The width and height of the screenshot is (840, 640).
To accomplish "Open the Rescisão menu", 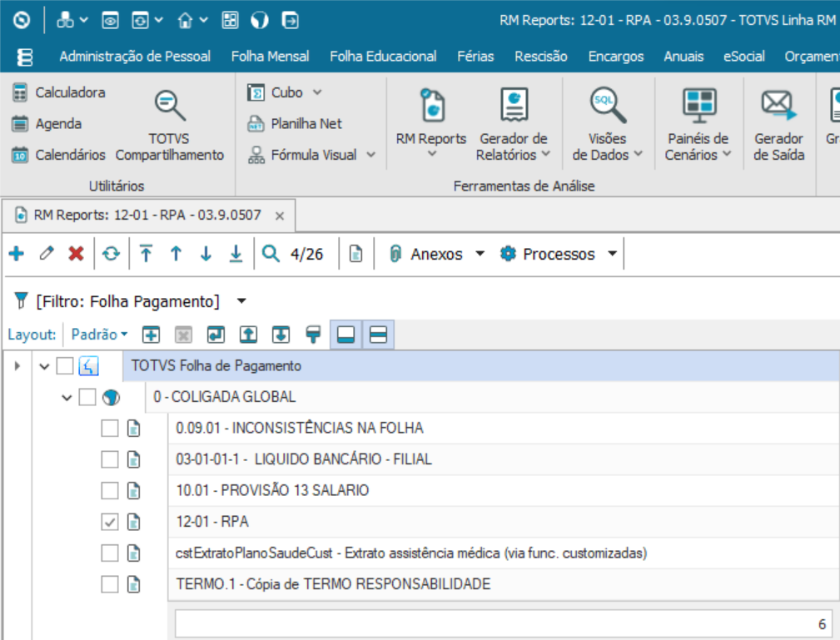I will click(541, 57).
